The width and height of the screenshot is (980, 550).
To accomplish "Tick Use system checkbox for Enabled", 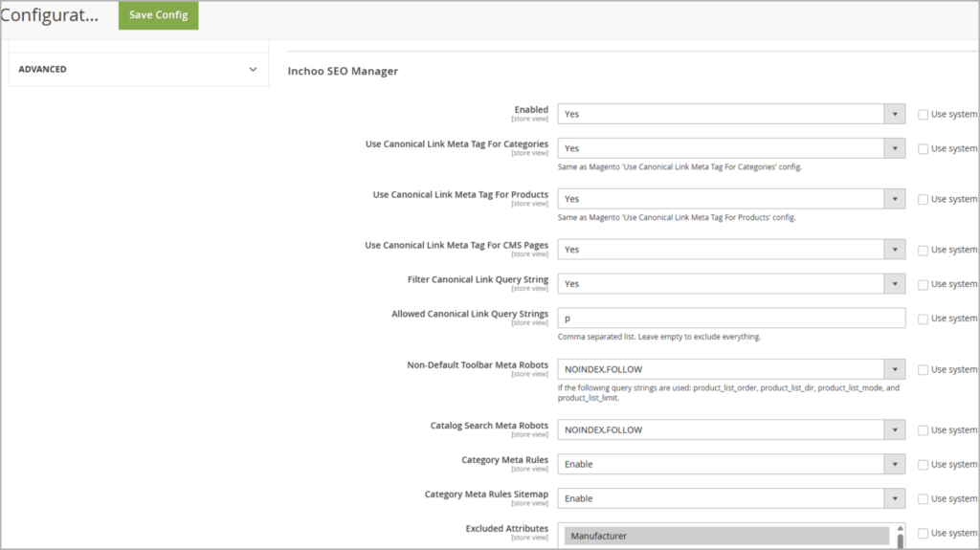I will click(x=923, y=115).
